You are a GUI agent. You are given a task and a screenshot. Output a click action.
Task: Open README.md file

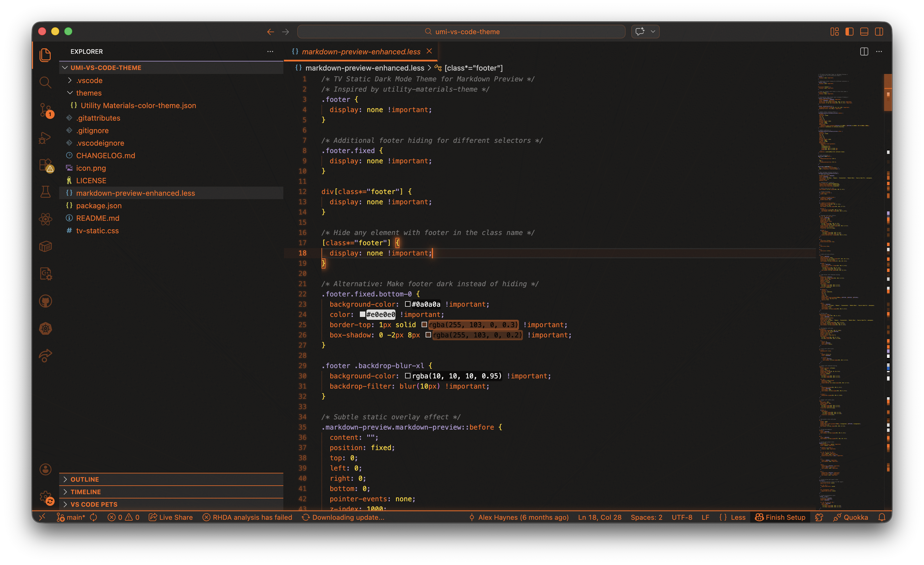171,218
